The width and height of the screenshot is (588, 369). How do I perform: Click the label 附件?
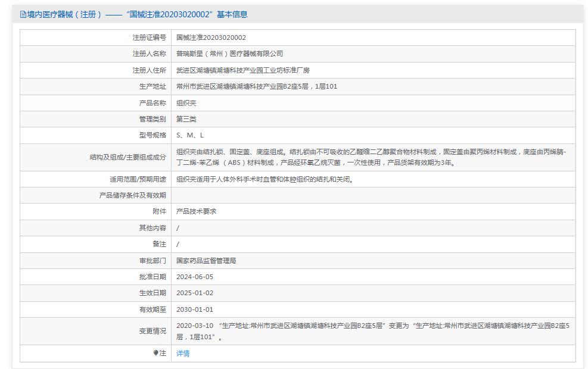160,211
